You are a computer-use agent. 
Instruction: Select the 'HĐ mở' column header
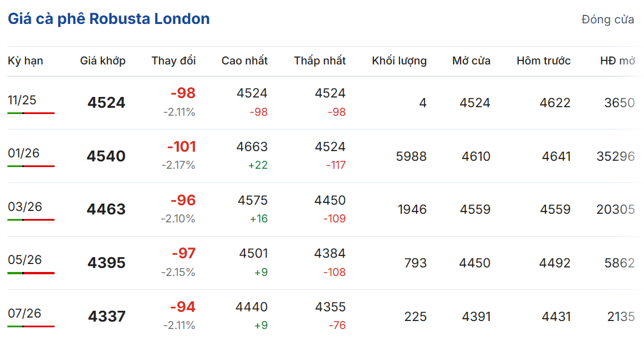tap(617, 61)
